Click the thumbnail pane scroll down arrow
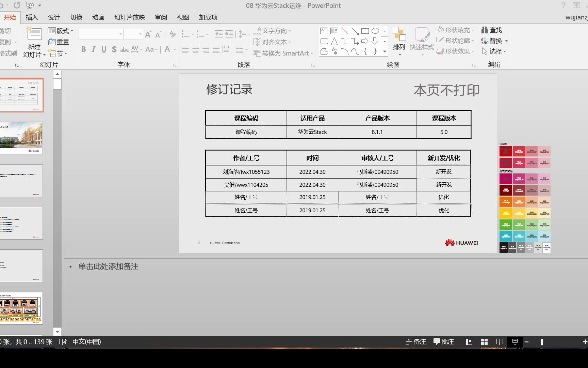This screenshot has height=368, width=588. (57, 332)
